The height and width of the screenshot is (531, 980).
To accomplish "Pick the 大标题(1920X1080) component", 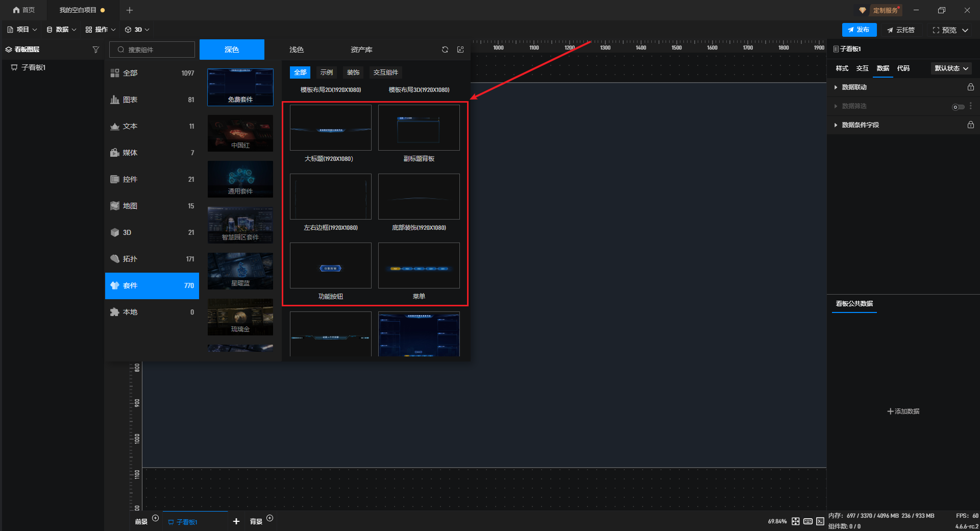I will pos(331,128).
